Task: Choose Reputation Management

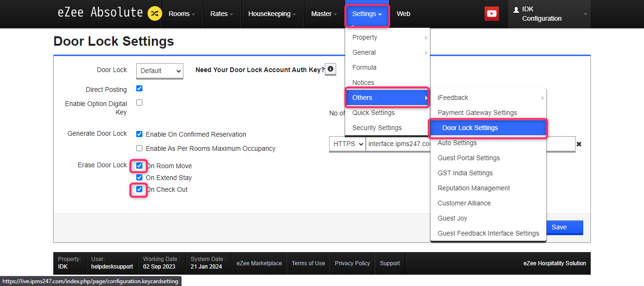Action: (488, 188)
